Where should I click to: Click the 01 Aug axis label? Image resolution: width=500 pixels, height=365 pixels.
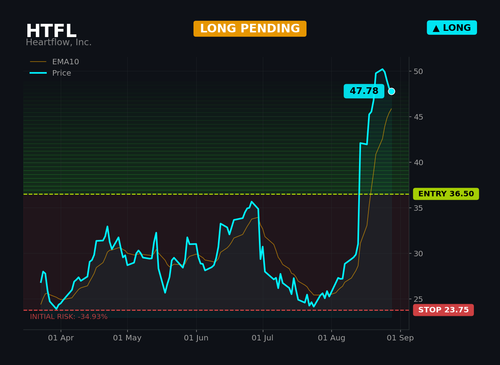(x=331, y=338)
